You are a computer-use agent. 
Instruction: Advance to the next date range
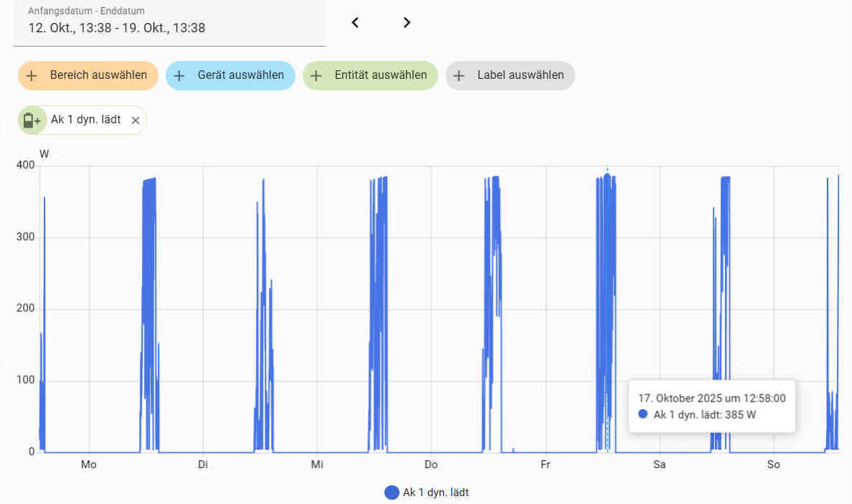coord(407,22)
